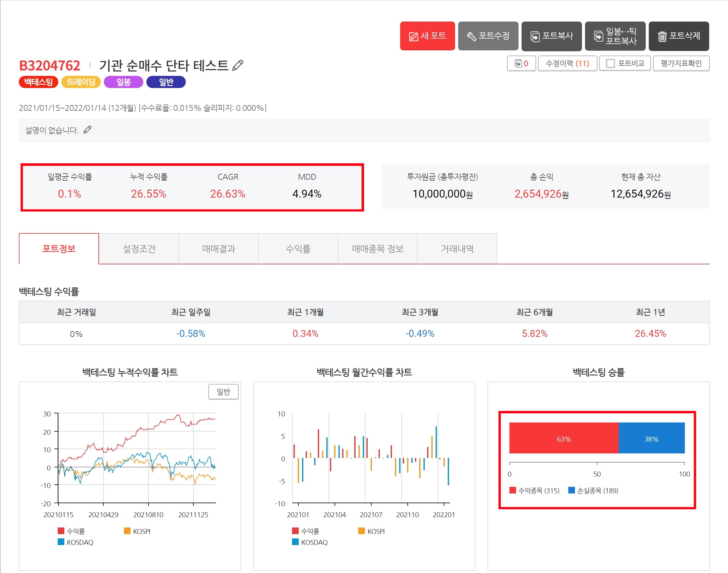Click 누적 수익률 value 26.55%

click(x=149, y=194)
